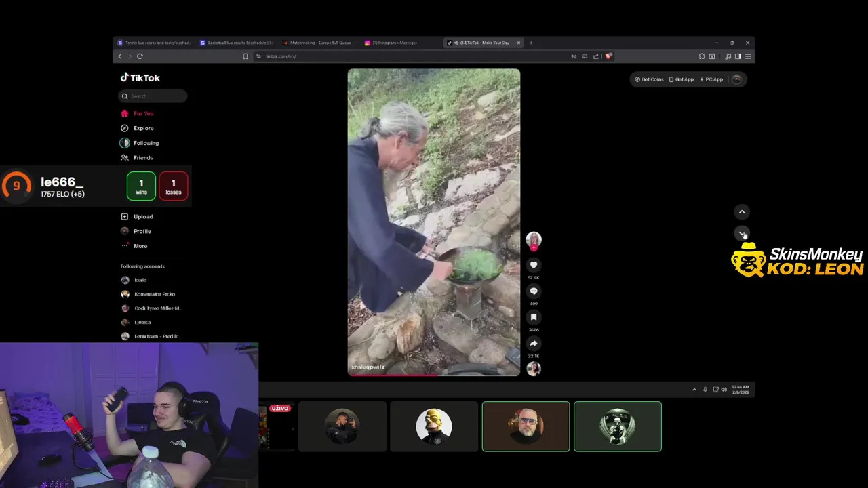Click the video creator username xhaleqpwjfz
Screen dimensions: 868x488
pyautogui.click(x=368, y=367)
